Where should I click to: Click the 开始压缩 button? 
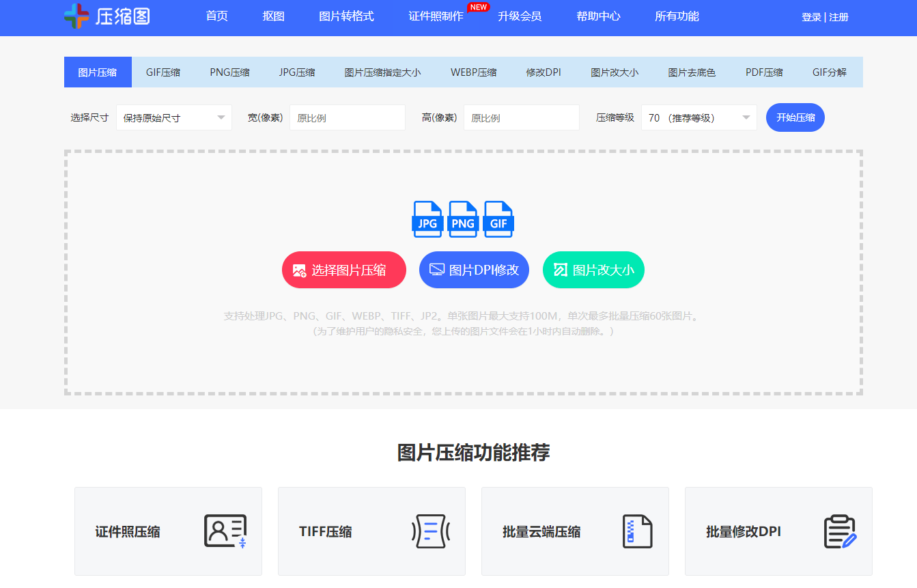(795, 117)
